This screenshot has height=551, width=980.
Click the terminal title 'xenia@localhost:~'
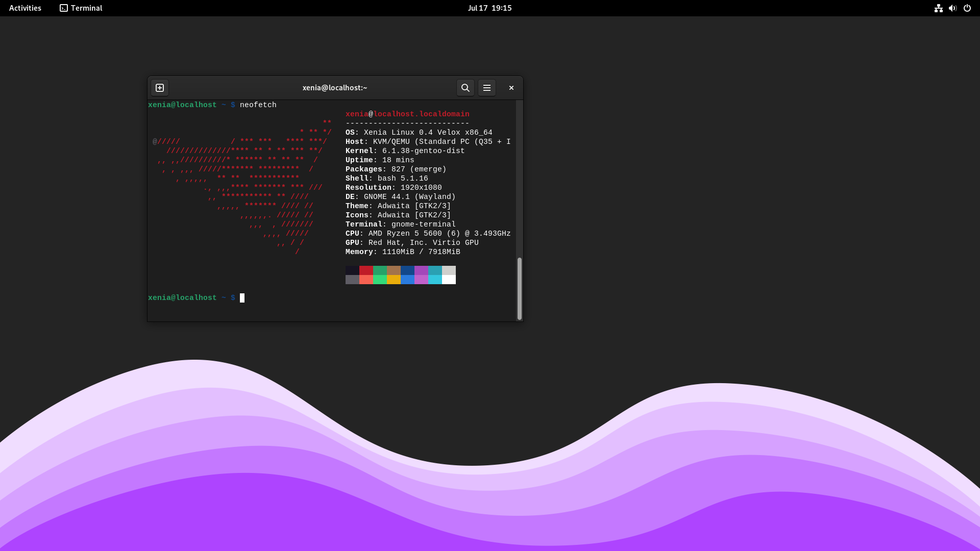335,88
